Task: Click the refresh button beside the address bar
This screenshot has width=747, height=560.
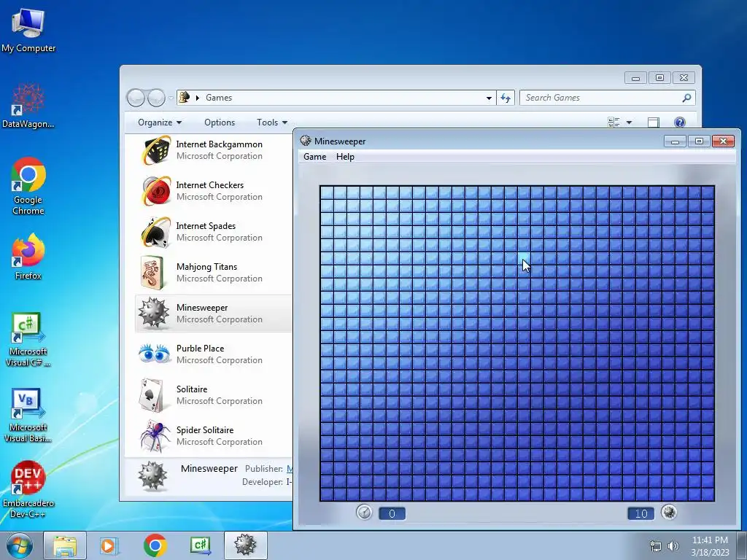Action: (506, 98)
